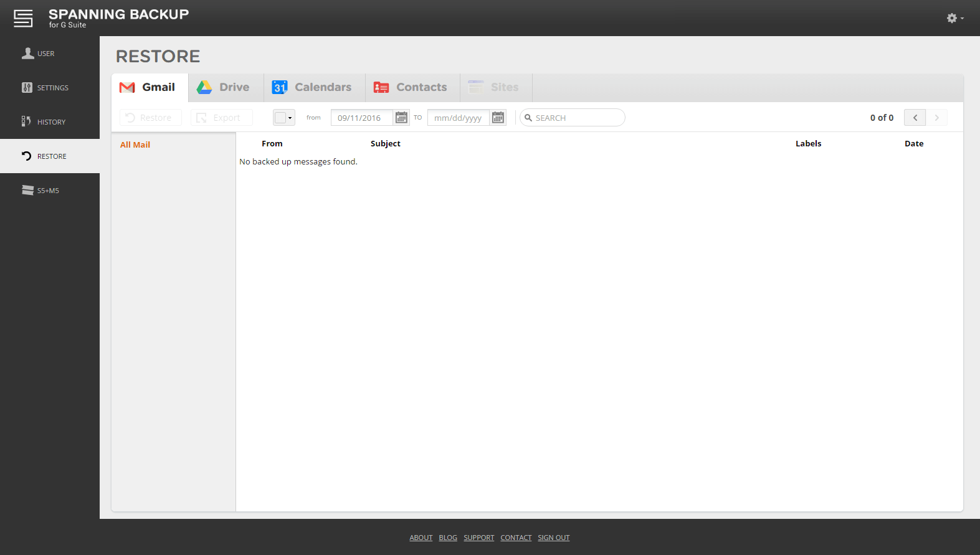Click into the Search messages box
This screenshot has height=555, width=980.
(x=576, y=118)
